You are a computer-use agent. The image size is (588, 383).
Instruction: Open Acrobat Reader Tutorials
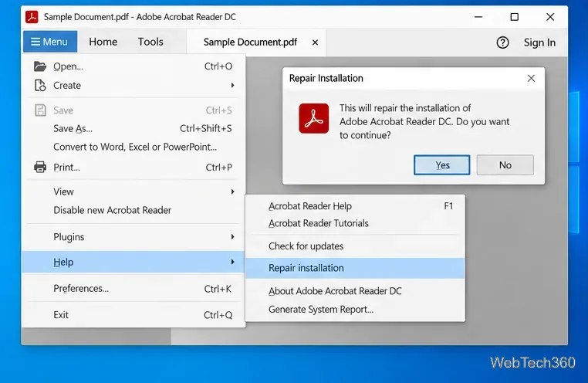click(355, 223)
